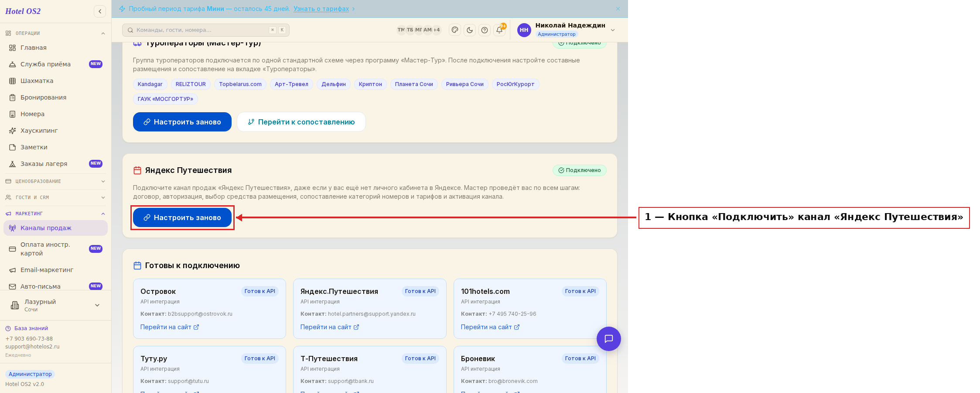Open the Главная sidebar item
Screen dimensions: 980x393
tap(55, 48)
